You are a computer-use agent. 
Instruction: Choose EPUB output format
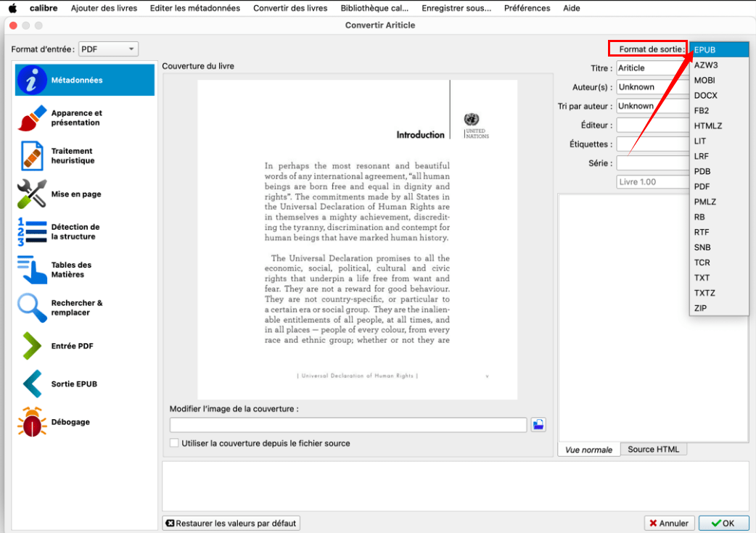pos(719,49)
